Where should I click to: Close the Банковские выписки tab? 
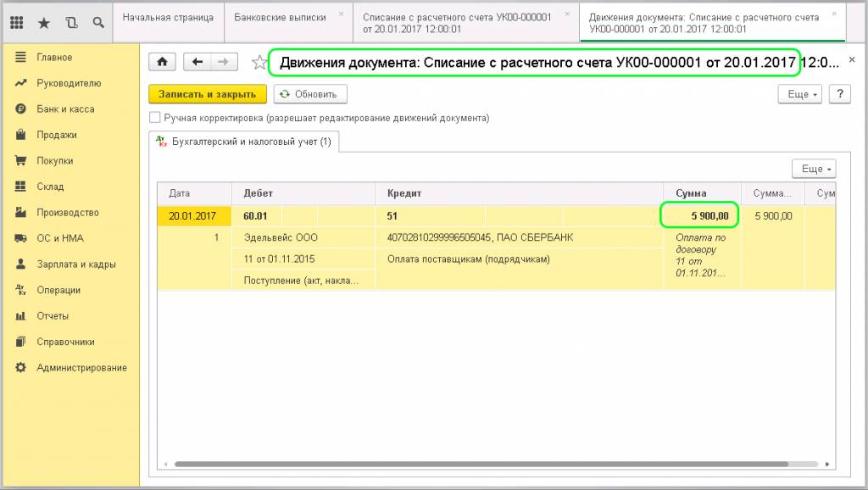click(x=341, y=14)
